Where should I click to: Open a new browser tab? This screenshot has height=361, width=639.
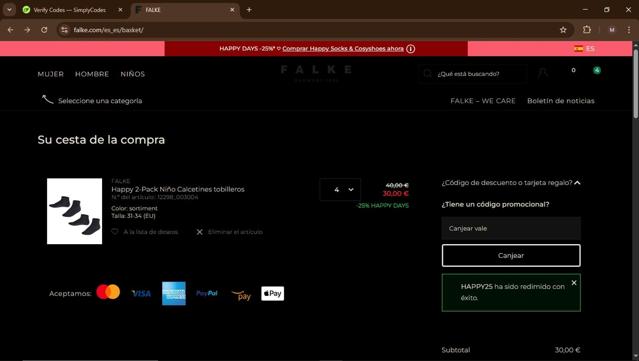[249, 10]
